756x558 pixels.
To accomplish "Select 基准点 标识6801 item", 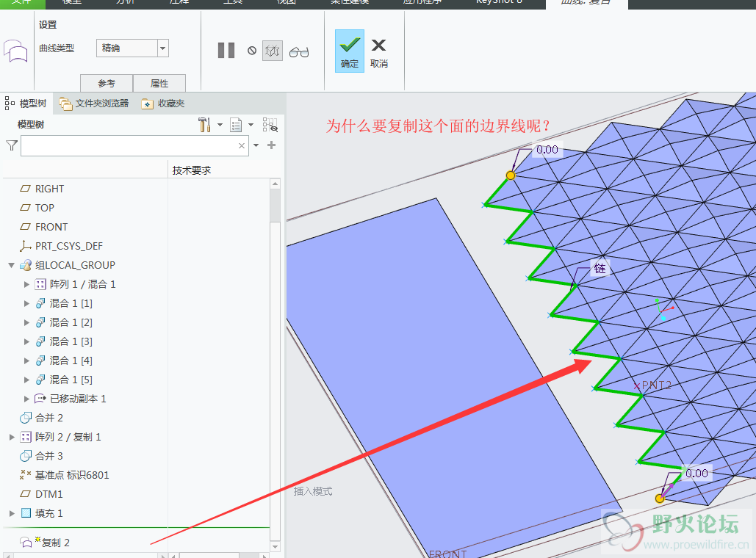I will [x=65, y=475].
